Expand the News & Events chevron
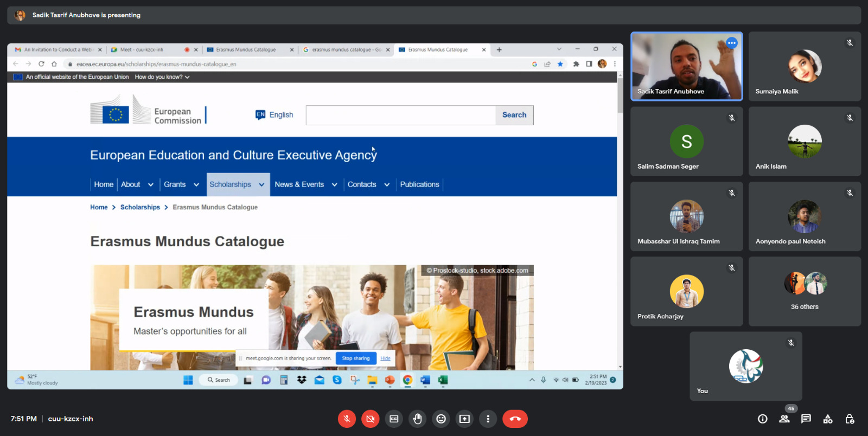Image resolution: width=868 pixels, height=436 pixels. pyautogui.click(x=334, y=184)
